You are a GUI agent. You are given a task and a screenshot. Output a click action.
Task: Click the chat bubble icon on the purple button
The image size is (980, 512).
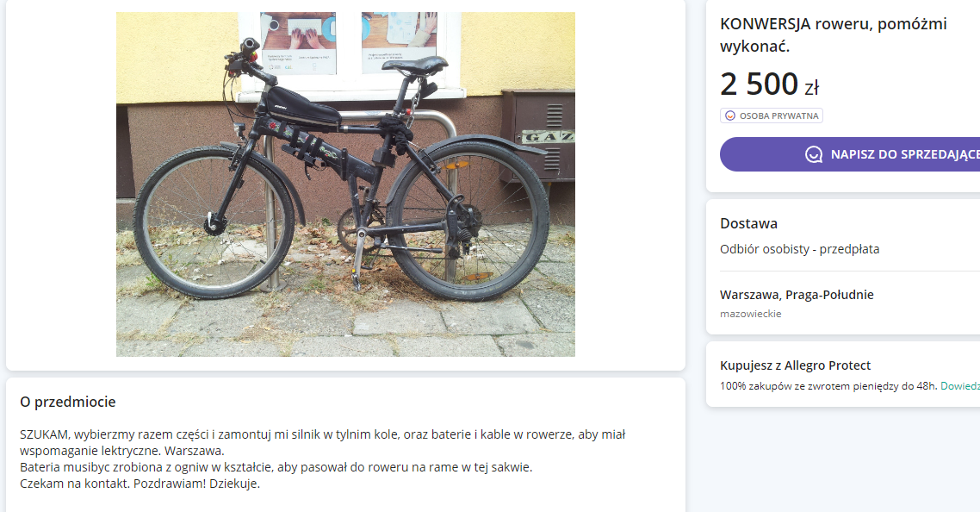(814, 154)
